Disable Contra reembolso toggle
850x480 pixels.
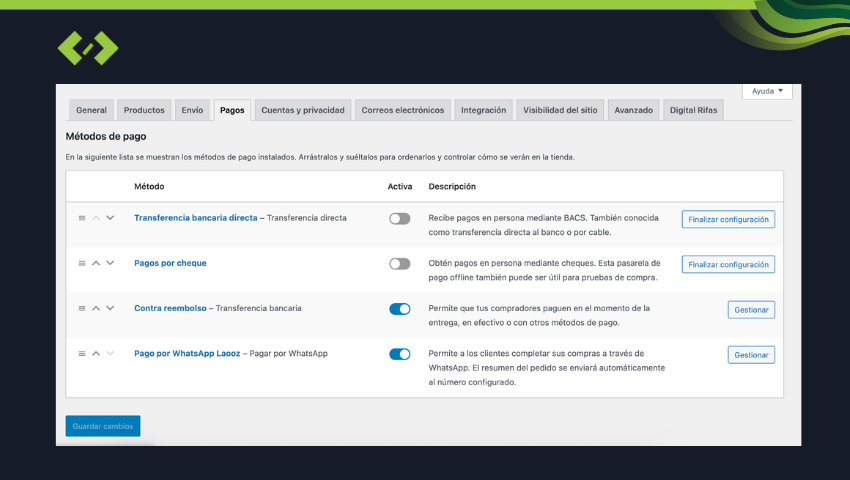click(400, 309)
